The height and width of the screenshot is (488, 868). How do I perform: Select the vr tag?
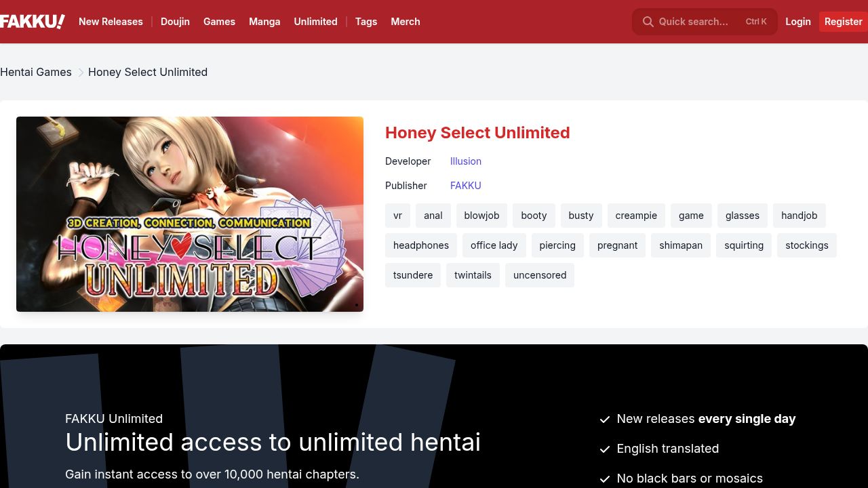coord(397,216)
